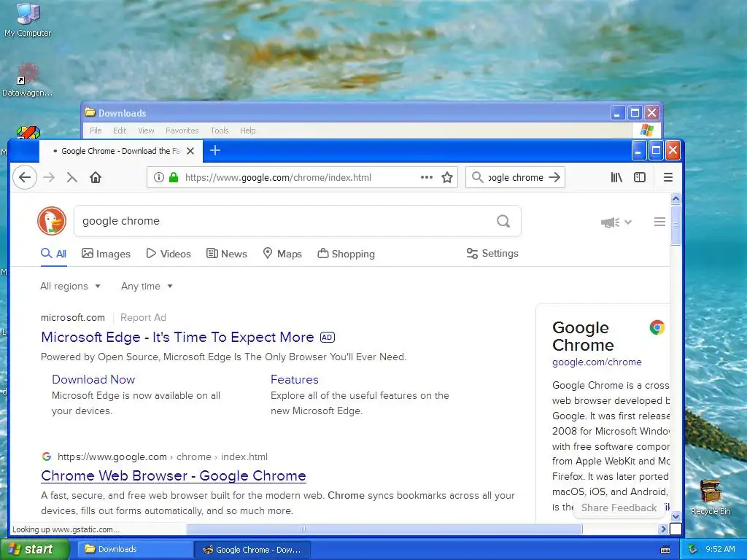
Task: Click the network tray icon near clock
Action: (x=693, y=550)
